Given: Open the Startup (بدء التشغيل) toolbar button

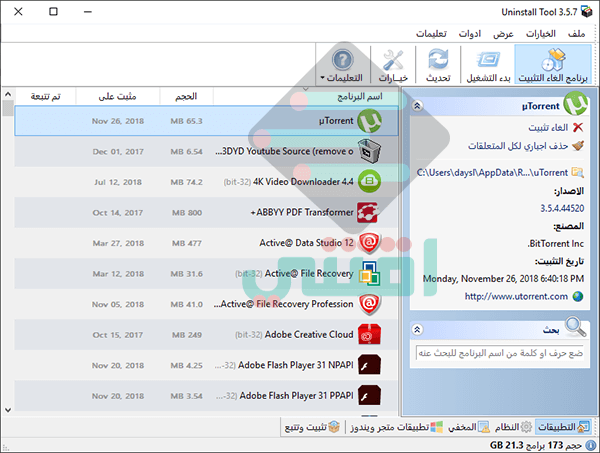Looking at the screenshot, I should pyautogui.click(x=488, y=65).
